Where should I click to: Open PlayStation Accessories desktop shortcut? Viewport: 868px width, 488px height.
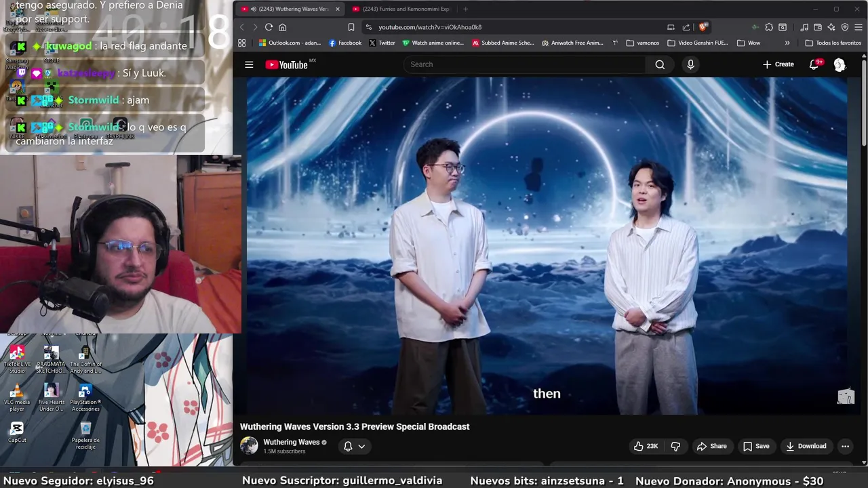click(85, 397)
